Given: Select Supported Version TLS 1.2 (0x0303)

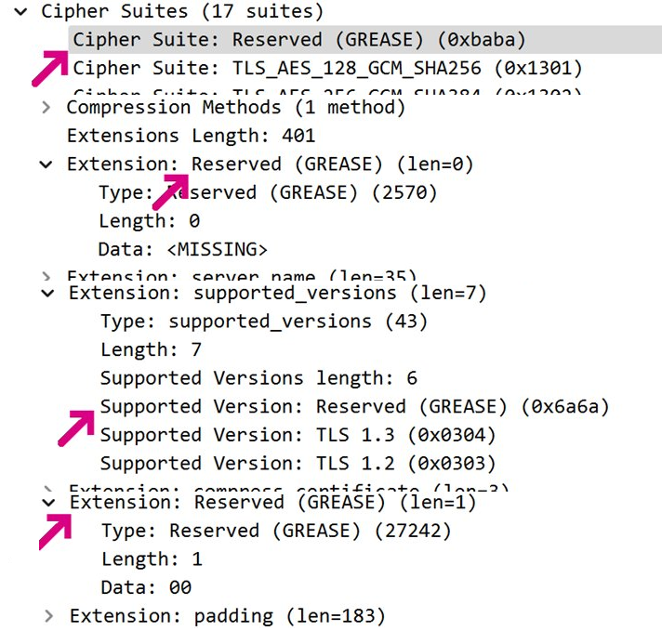Looking at the screenshot, I should pyautogui.click(x=298, y=463).
